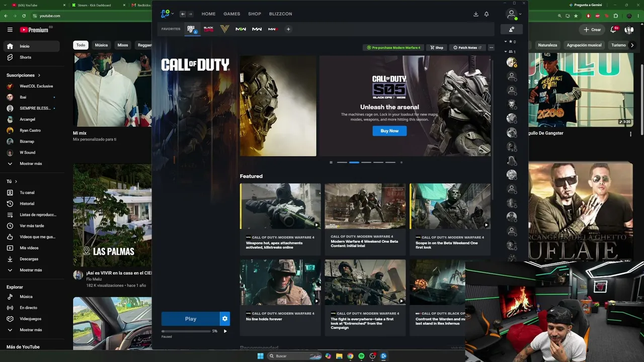This screenshot has height=362, width=644.
Task: Select the Agrupación musical filter chip
Action: coord(584,45)
